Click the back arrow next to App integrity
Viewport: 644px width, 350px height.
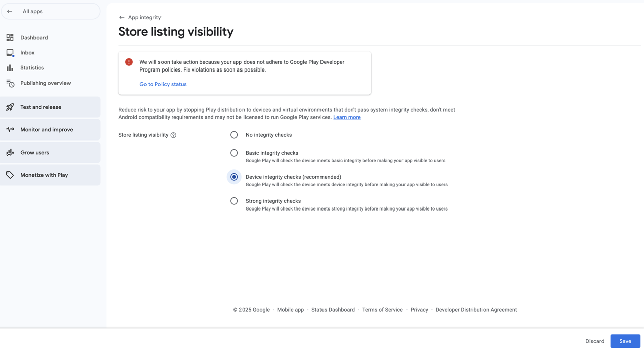tap(121, 17)
